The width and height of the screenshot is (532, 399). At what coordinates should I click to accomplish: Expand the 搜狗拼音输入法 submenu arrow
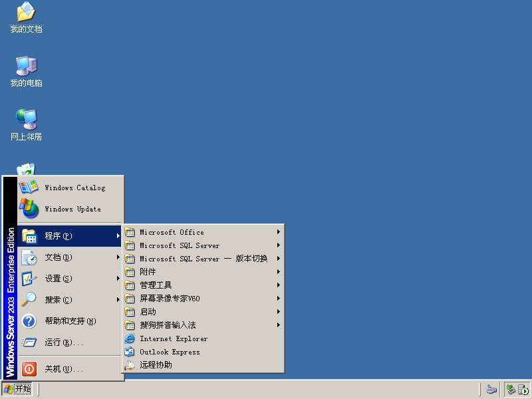[278, 325]
